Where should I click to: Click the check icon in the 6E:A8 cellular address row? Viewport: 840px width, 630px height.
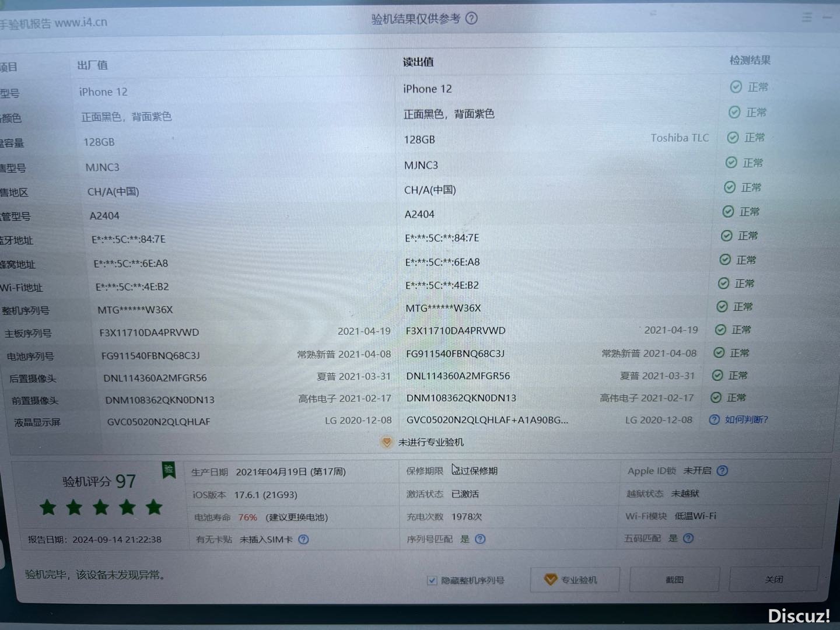click(x=724, y=260)
